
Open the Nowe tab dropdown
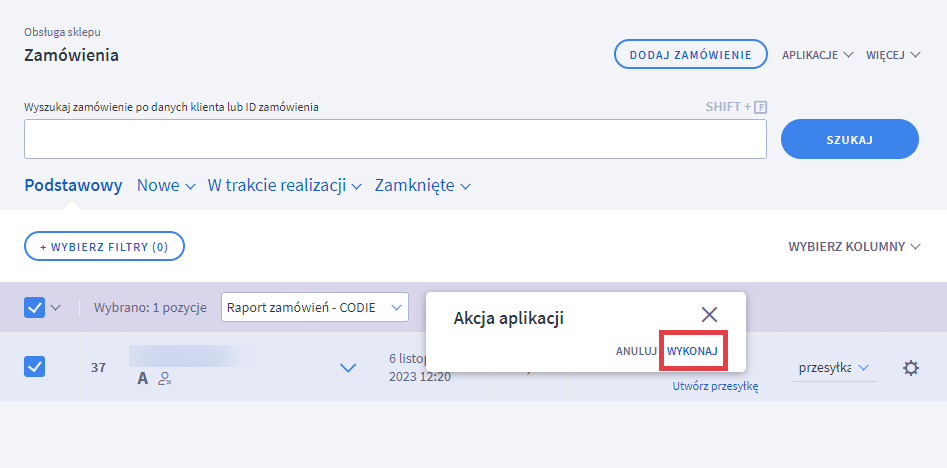166,185
